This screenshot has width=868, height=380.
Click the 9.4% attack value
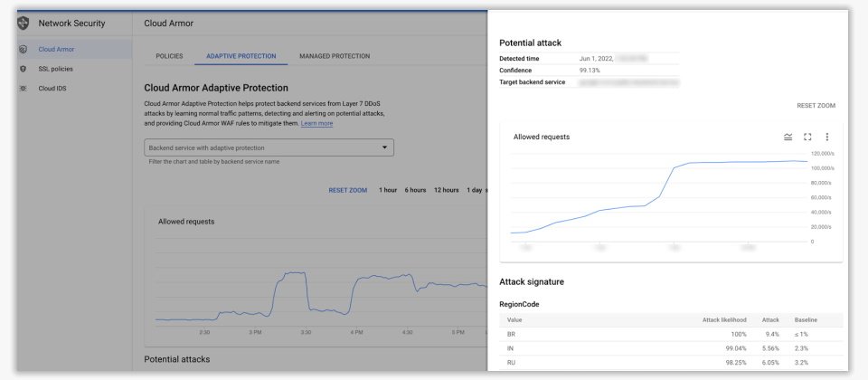pos(771,335)
